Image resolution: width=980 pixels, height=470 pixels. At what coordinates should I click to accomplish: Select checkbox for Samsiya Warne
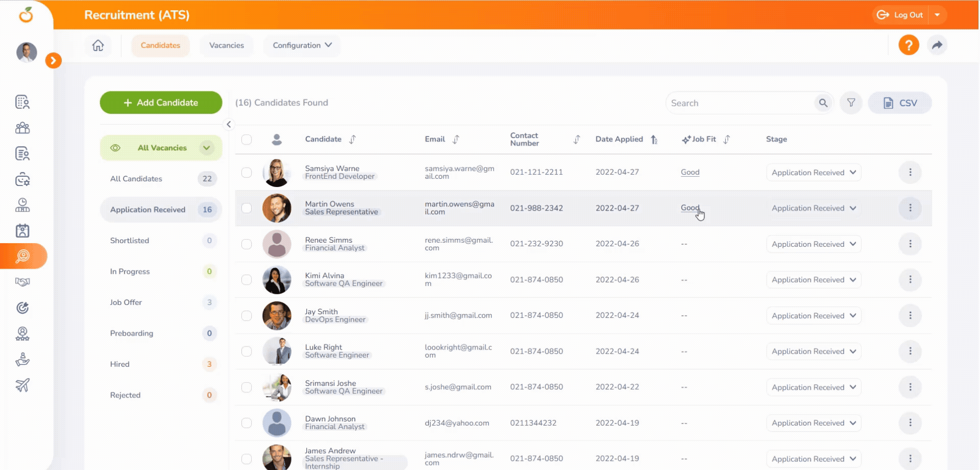click(247, 173)
